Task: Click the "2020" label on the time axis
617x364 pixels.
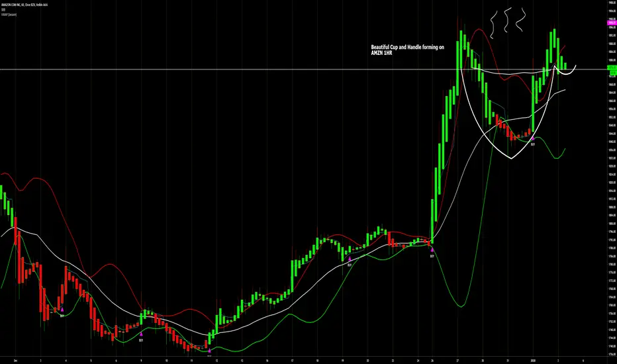Action: click(533, 361)
